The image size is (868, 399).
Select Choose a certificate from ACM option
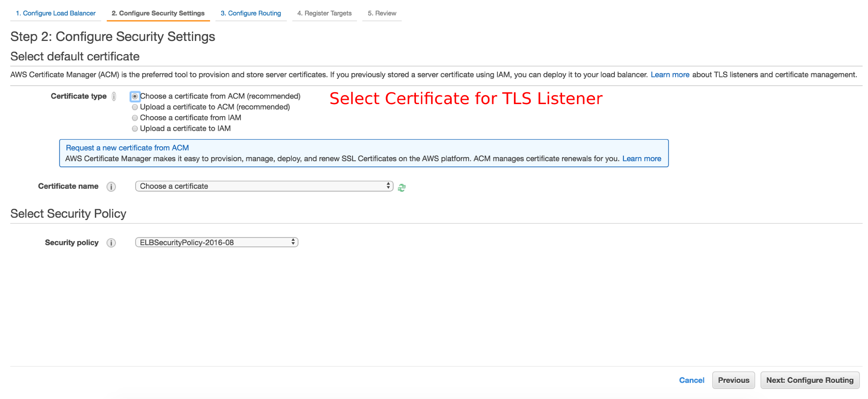[135, 96]
